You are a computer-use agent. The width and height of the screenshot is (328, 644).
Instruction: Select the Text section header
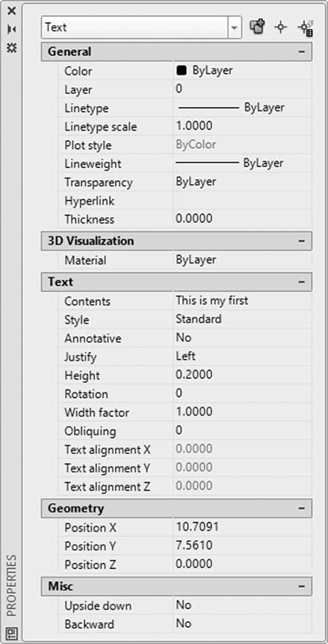coord(176,282)
